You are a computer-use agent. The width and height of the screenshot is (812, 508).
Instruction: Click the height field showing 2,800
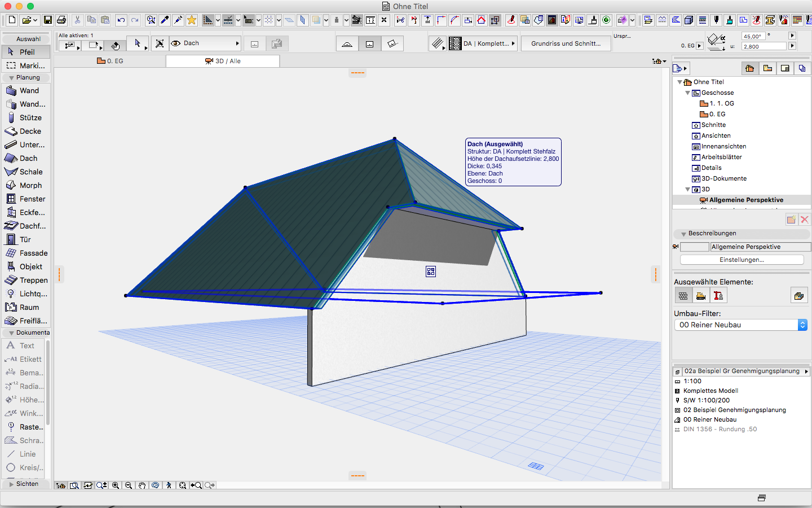tap(764, 46)
